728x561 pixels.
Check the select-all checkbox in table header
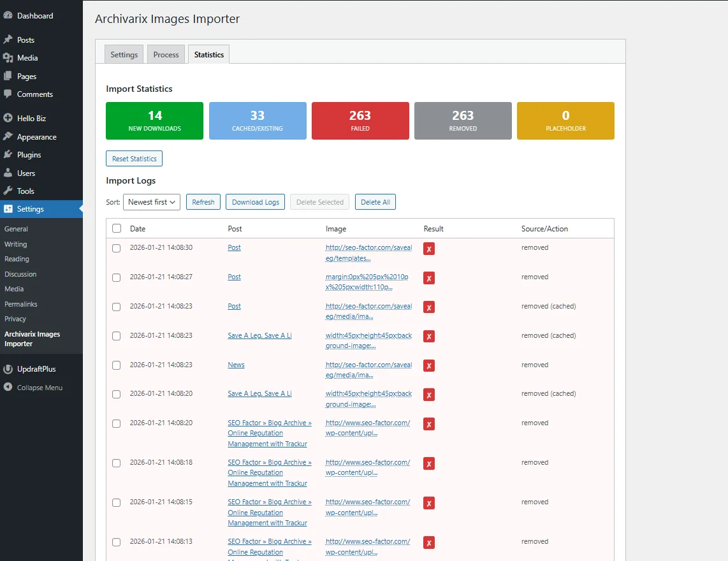(x=117, y=228)
